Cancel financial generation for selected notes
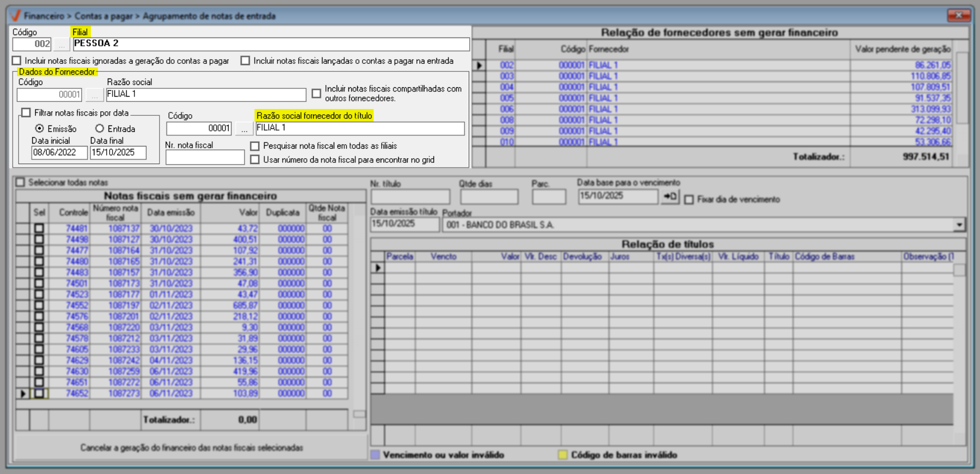Image resolution: width=980 pixels, height=474 pixels. (x=191, y=448)
